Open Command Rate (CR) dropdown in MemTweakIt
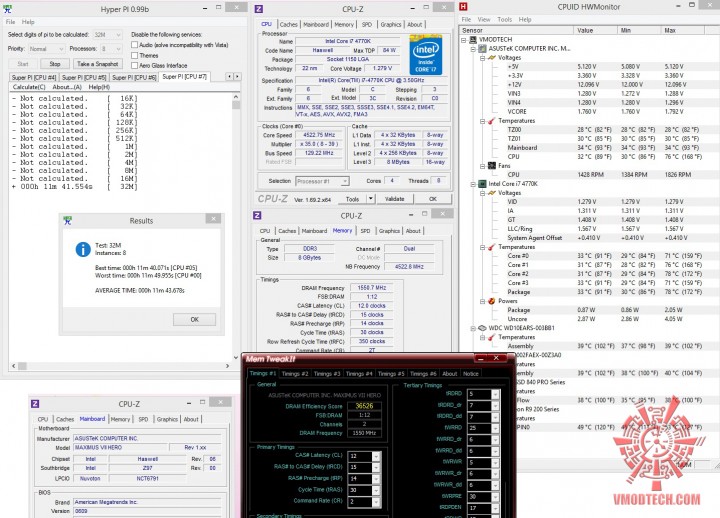This screenshot has width=720, height=518. (376, 502)
